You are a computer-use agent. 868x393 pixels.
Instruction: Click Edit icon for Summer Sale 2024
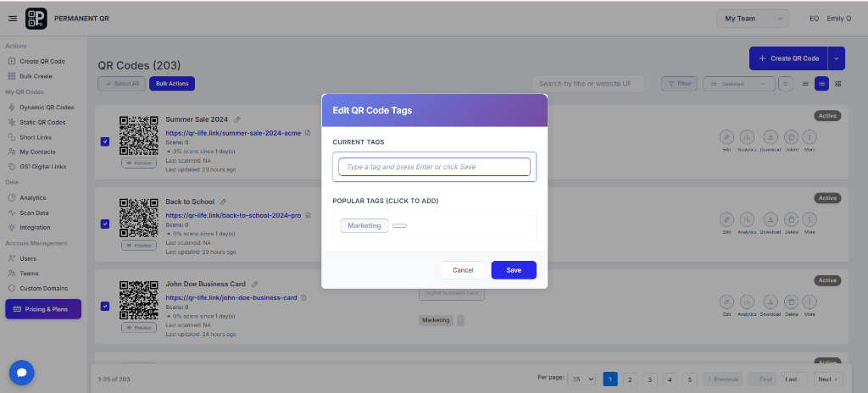pos(726,136)
